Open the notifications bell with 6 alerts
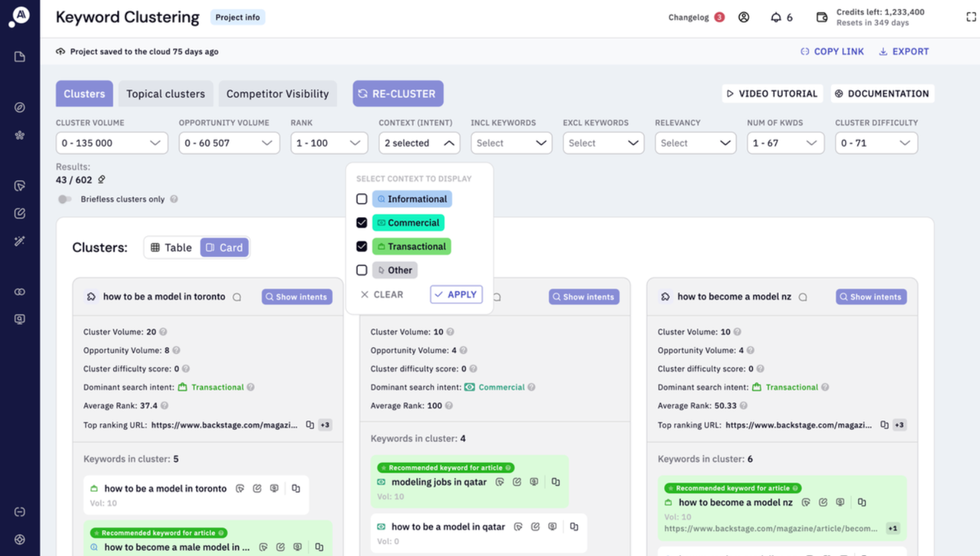This screenshot has width=980, height=556. point(775,17)
